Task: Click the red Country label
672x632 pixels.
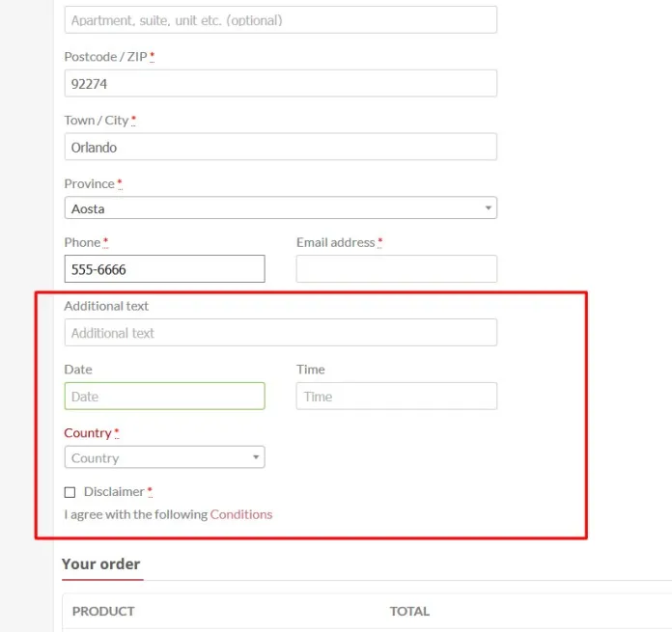Action: [x=88, y=433]
